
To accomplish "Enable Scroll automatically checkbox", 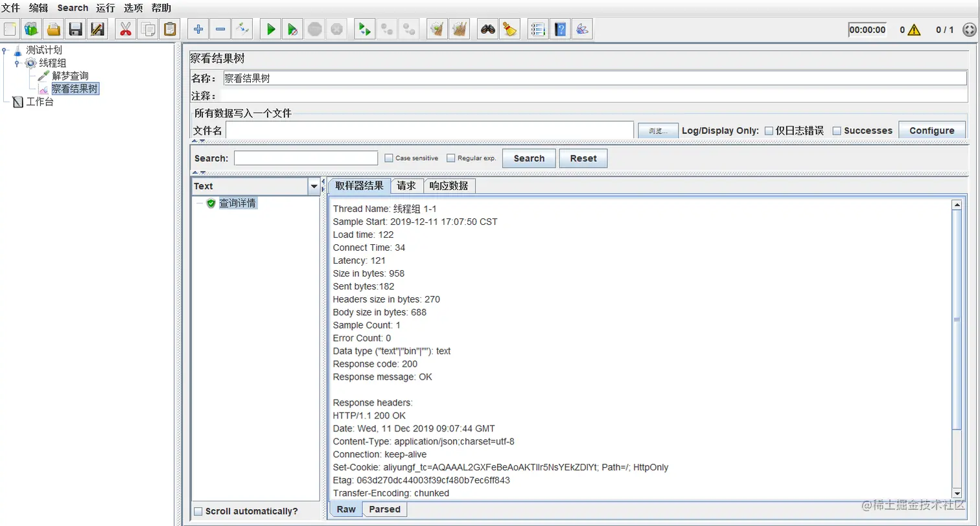I will (199, 511).
